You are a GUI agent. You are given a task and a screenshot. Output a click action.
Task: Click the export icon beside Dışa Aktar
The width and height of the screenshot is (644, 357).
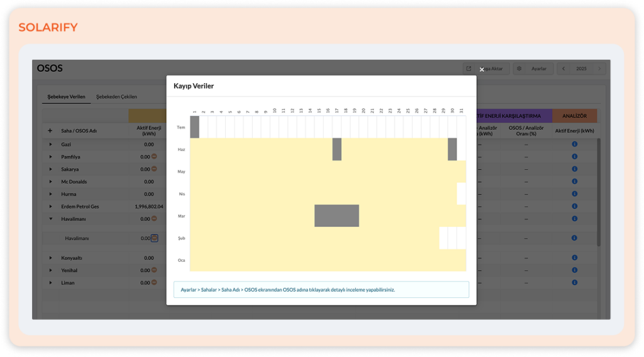click(469, 69)
